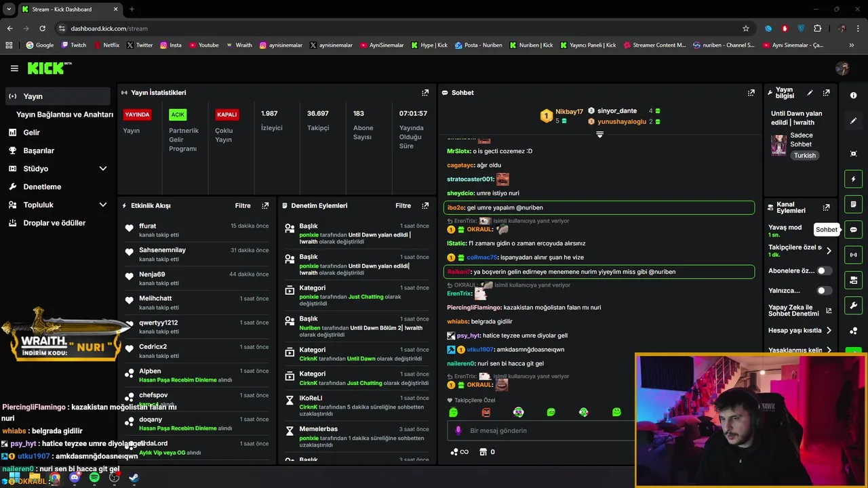Click the profile avatar at top right
The height and width of the screenshot is (488, 868).
(842, 68)
